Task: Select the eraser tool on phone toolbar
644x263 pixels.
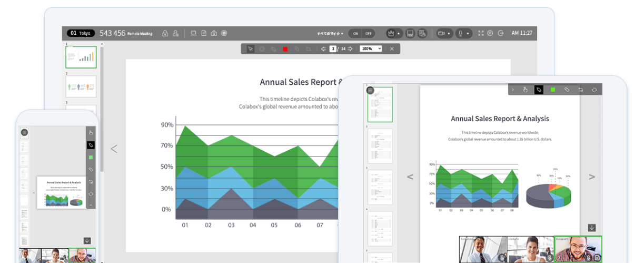Action: pos(91,170)
